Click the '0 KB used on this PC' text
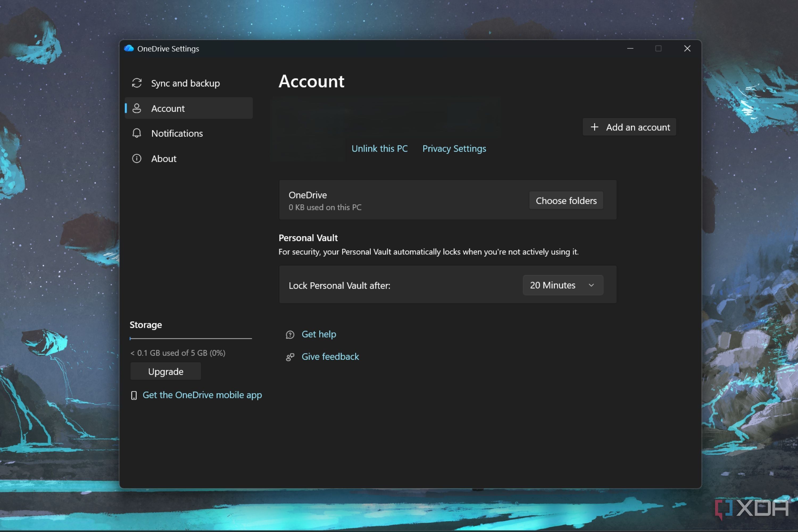Image resolution: width=798 pixels, height=532 pixels. 325,207
